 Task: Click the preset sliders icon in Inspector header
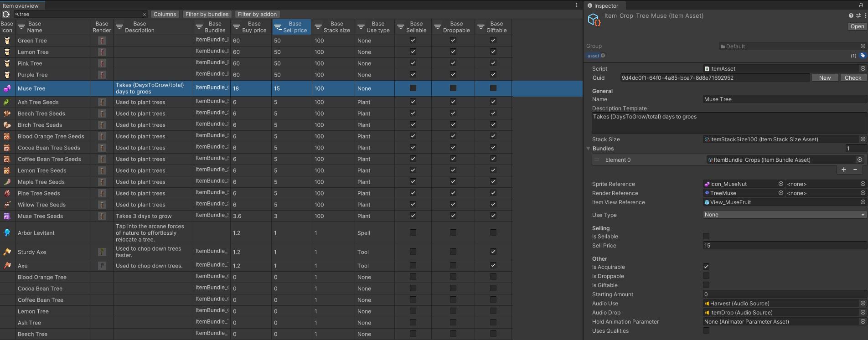click(x=858, y=15)
